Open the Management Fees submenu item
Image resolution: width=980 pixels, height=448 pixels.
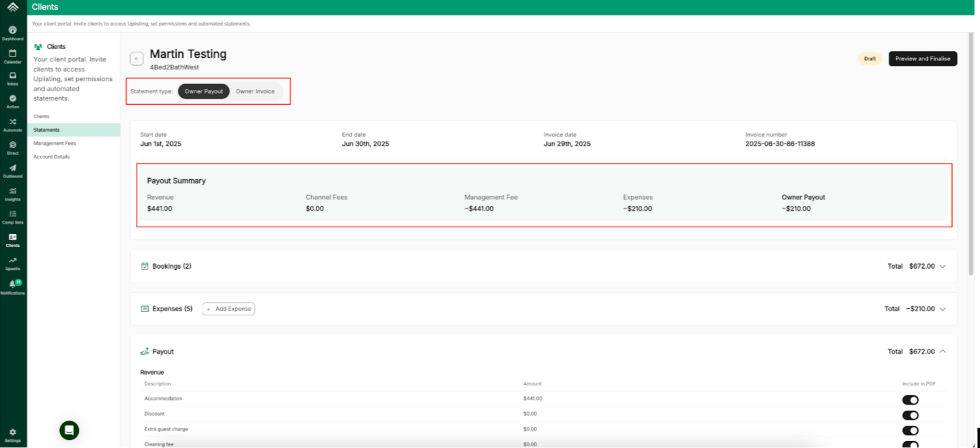click(54, 144)
